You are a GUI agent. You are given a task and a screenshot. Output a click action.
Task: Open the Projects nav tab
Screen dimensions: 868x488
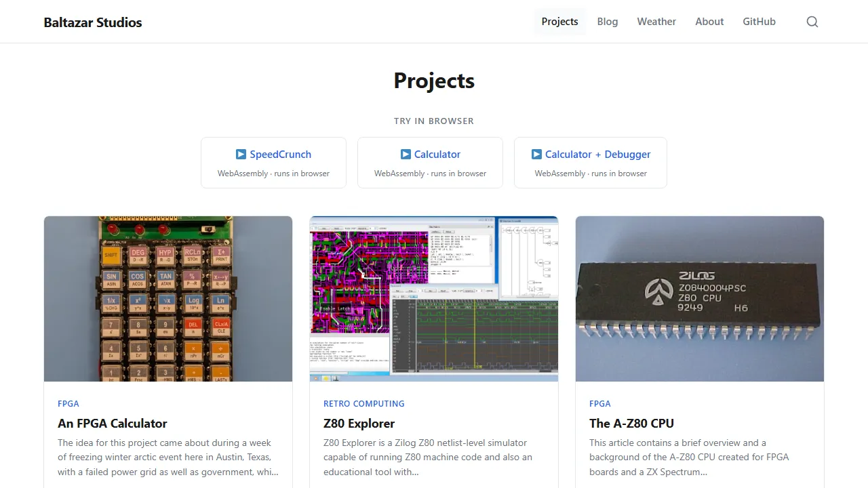(559, 22)
